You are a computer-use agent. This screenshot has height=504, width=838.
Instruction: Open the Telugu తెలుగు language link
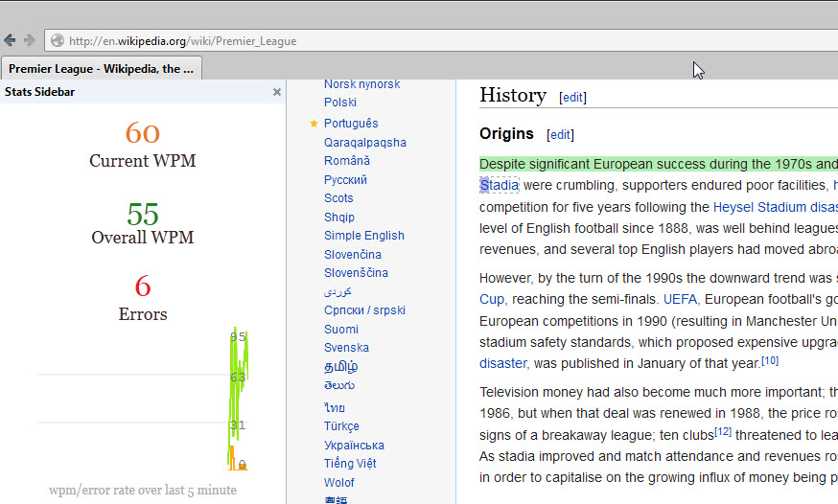(x=338, y=385)
